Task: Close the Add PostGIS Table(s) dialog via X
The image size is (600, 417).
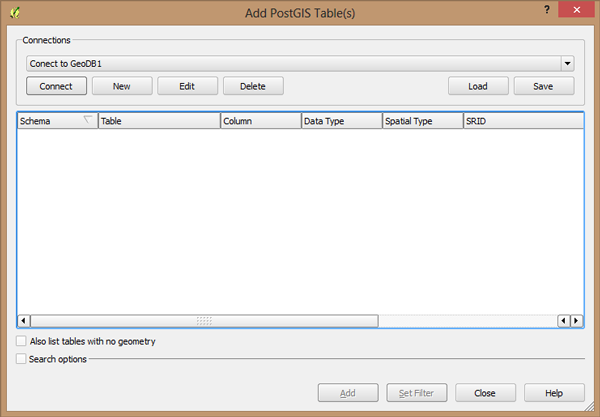Action: (x=576, y=10)
